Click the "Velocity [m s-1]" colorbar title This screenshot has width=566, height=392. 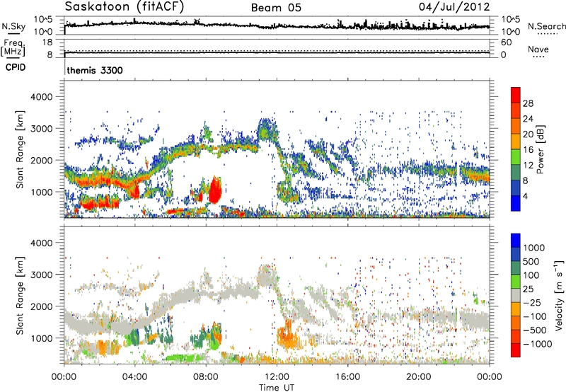click(559, 295)
